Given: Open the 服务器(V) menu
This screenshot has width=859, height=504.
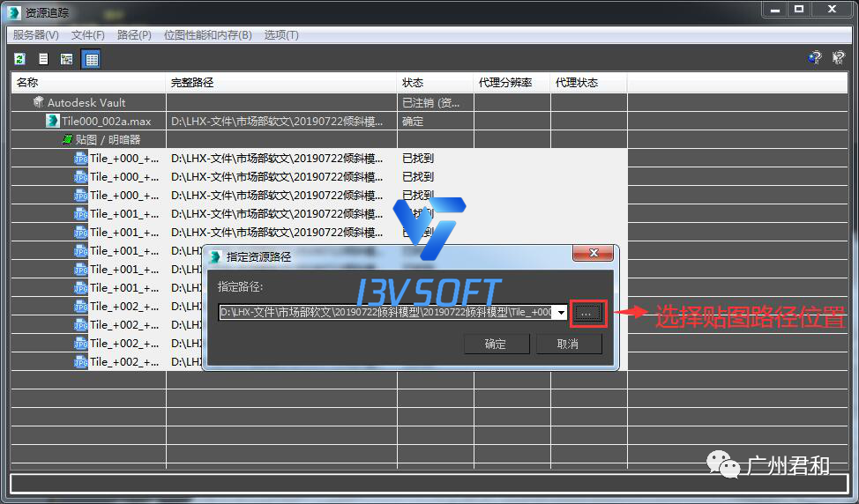Looking at the screenshot, I should pos(36,35).
